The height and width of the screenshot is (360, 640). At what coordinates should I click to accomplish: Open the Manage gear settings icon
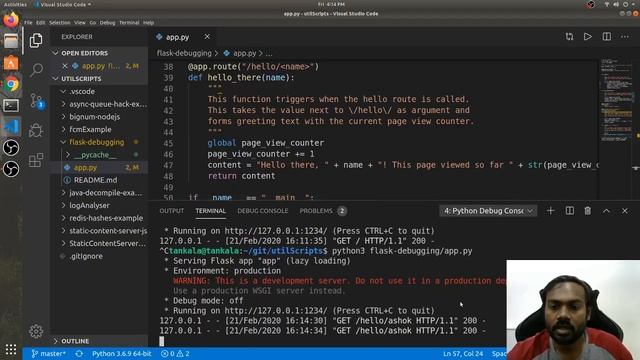click(x=36, y=331)
